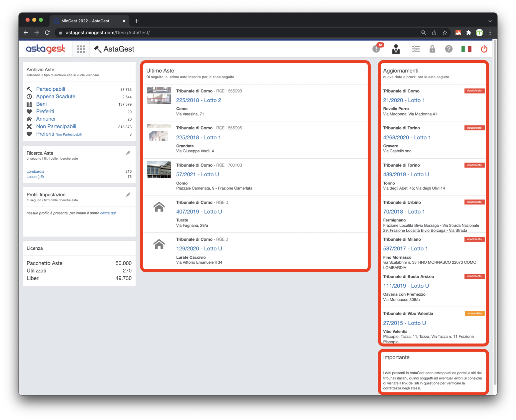Click the Pacchetto Aste value 50.000
The image size is (516, 420).
tap(123, 263)
